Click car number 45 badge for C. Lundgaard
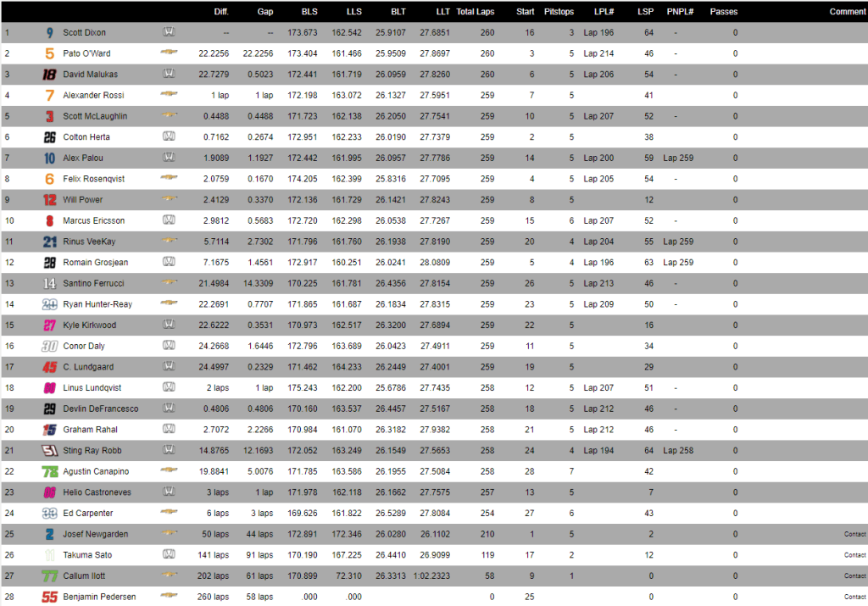 (x=50, y=367)
